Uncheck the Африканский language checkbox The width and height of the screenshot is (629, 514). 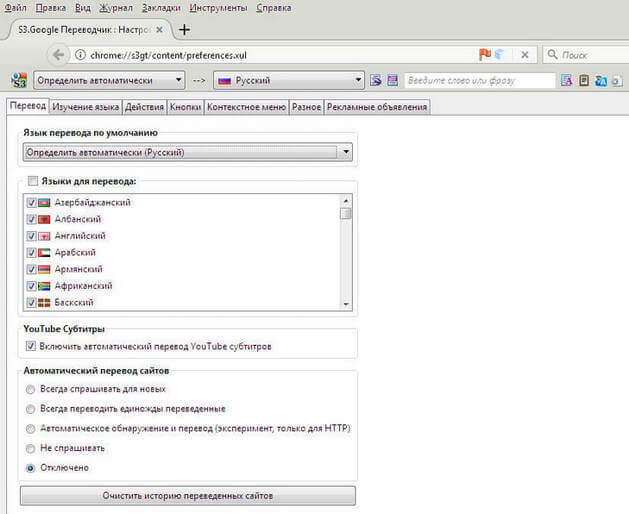(x=31, y=286)
